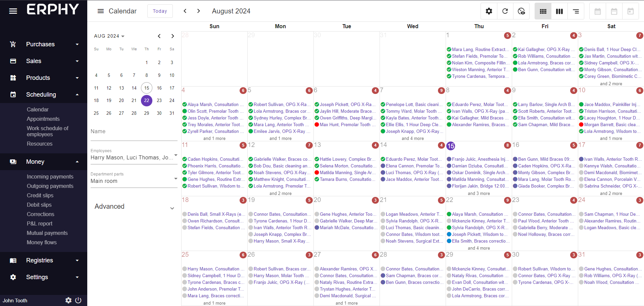
Task: Show "and 4 more" on Wednesday 7
Action: pos(412,138)
